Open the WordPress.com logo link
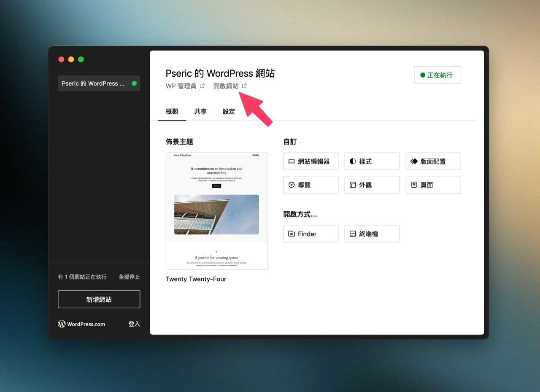Viewport: 540px width, 392px height. click(81, 324)
